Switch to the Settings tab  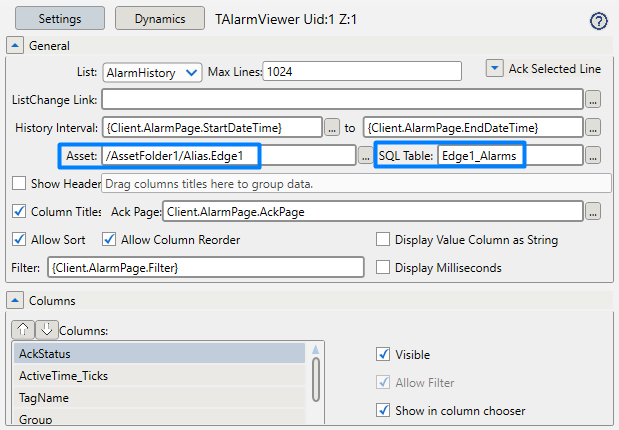click(59, 19)
